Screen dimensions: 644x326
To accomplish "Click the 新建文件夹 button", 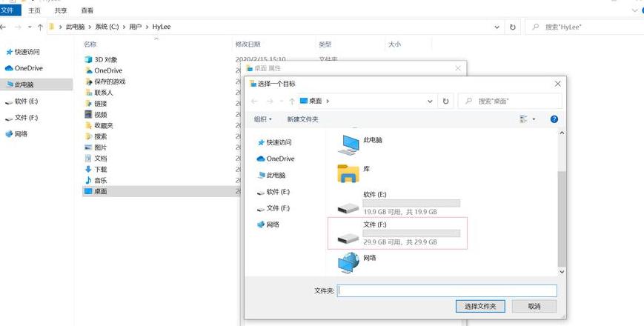I will coord(302,119).
